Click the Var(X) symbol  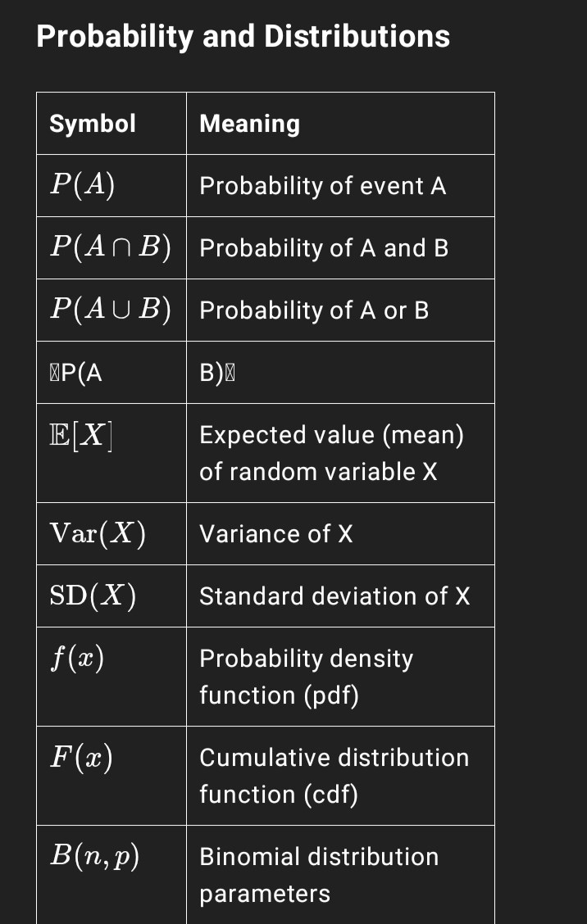coord(98,534)
